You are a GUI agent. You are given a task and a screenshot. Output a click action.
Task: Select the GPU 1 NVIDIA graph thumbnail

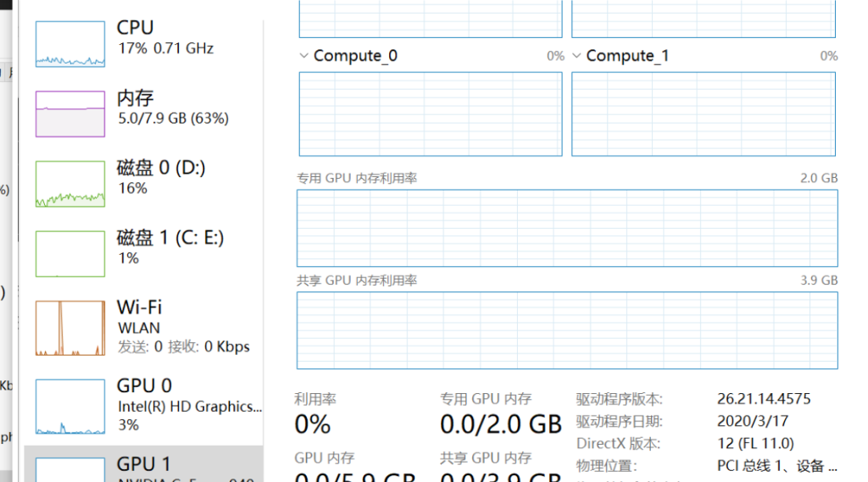pyautogui.click(x=70, y=470)
